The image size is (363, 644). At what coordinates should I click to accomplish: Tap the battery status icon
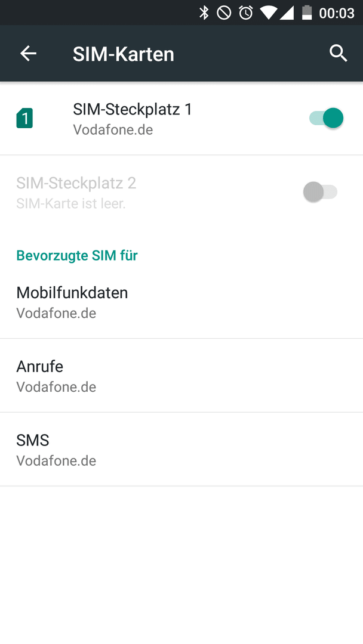click(307, 13)
